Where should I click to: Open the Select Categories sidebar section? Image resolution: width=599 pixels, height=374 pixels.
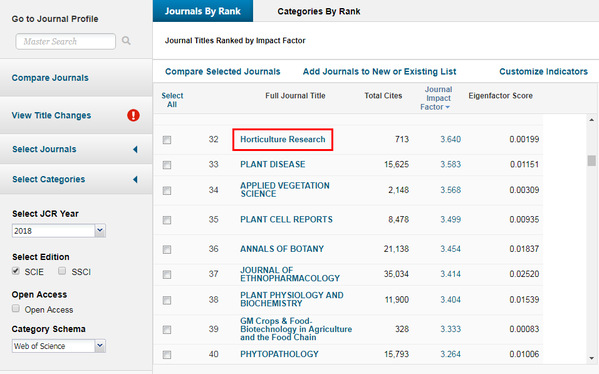(x=49, y=180)
